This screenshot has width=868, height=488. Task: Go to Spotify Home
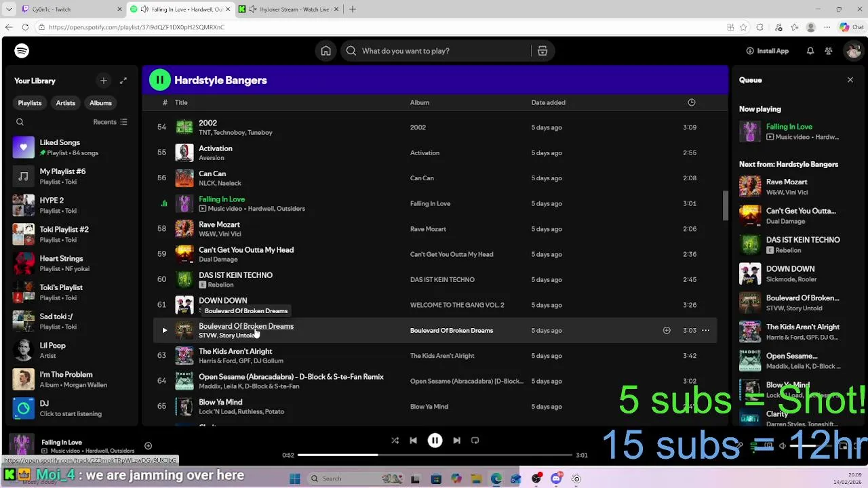(326, 51)
